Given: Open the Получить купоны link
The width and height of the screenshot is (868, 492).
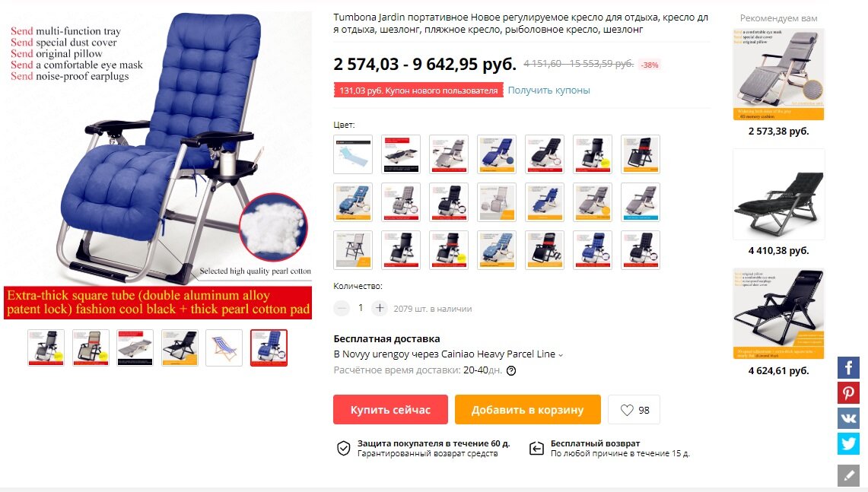Looking at the screenshot, I should tap(548, 90).
